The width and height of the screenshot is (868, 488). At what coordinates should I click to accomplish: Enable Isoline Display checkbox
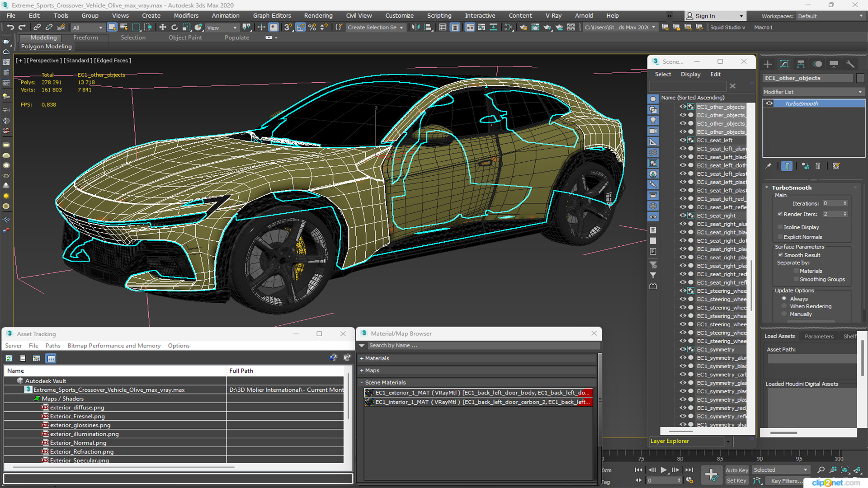click(780, 227)
